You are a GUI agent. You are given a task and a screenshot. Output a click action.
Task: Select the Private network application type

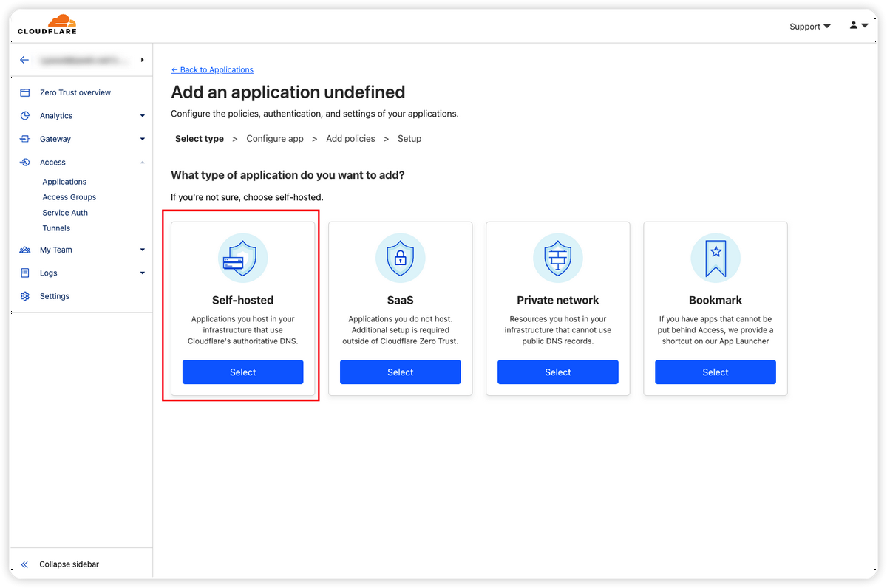557,372
